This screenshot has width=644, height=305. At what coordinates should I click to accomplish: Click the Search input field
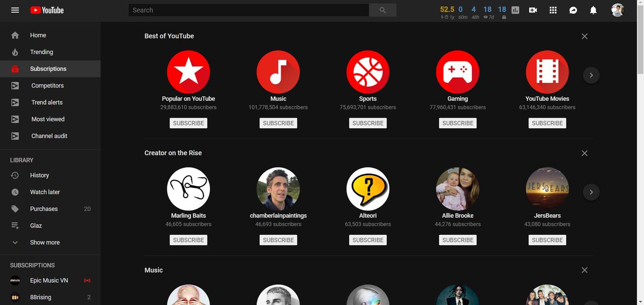click(248, 10)
